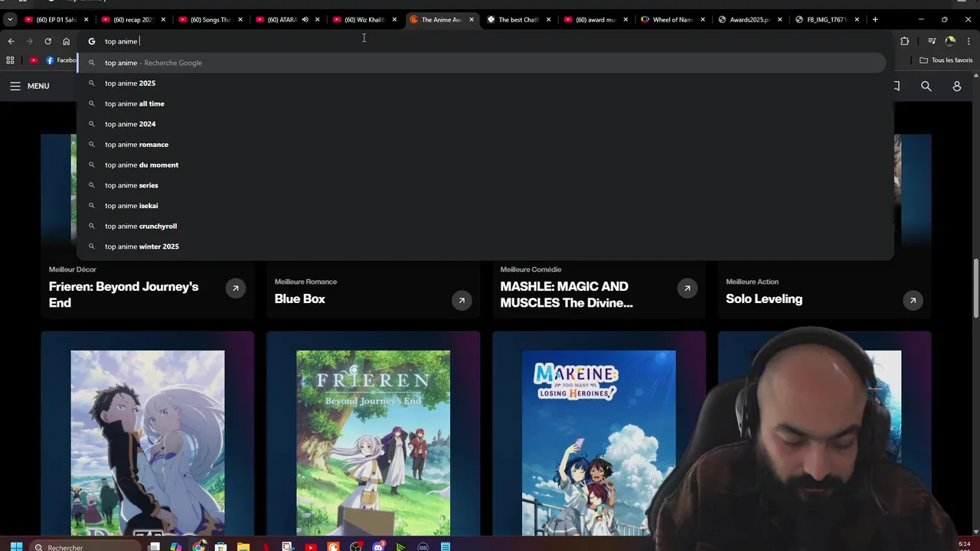The image size is (980, 551).
Task: Click the Frieren poster thumbnail
Action: tap(374, 443)
